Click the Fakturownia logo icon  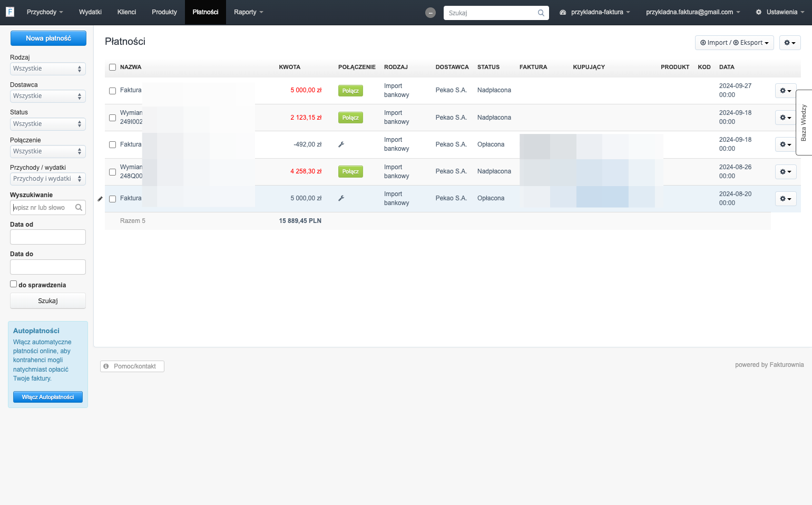tap(10, 12)
